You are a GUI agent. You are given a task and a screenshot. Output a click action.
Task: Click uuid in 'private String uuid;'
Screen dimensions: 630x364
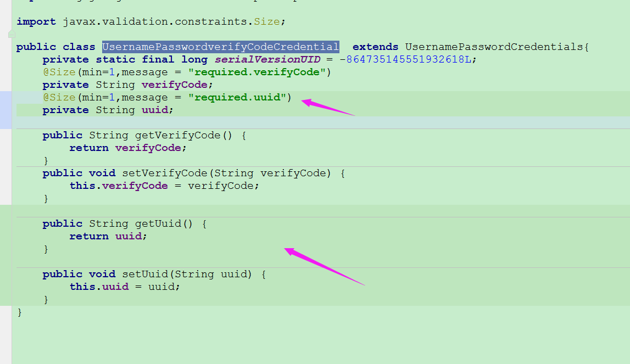click(155, 110)
